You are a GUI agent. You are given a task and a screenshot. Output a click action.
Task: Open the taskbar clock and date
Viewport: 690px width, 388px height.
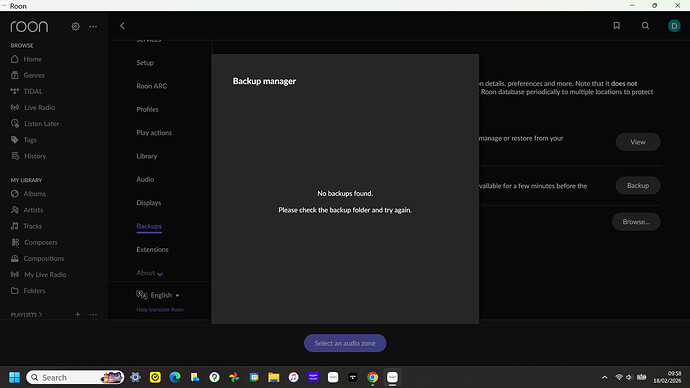(668, 377)
